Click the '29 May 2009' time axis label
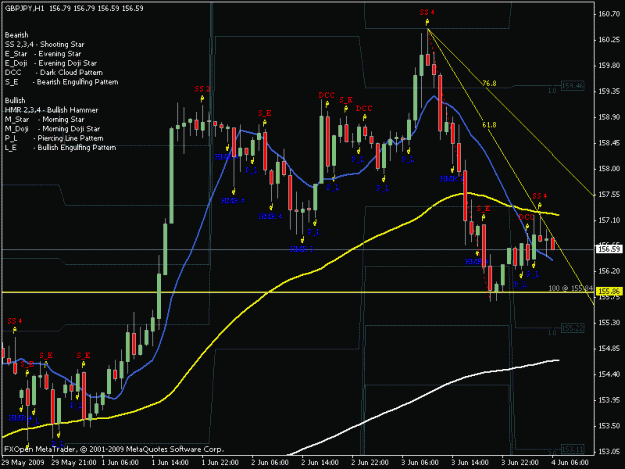This screenshot has height=469, width=625. tap(23, 463)
